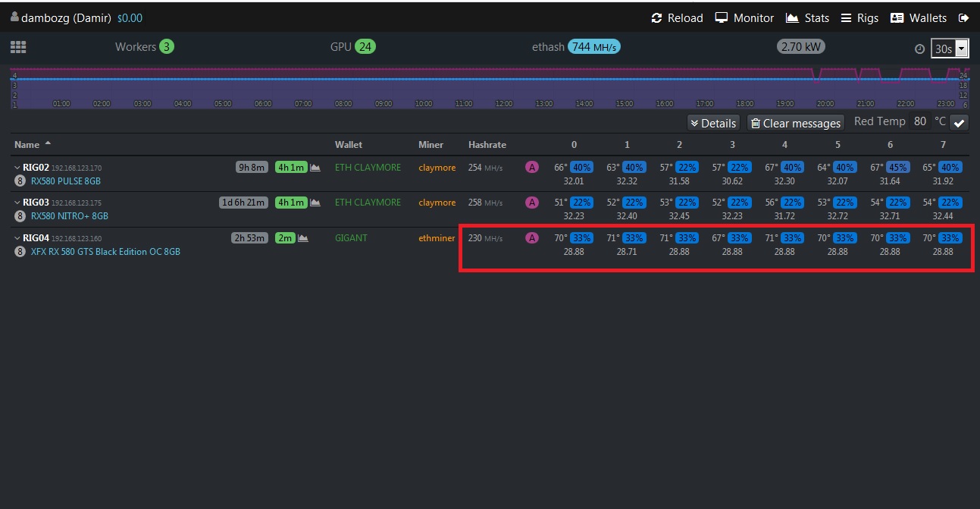980x509 pixels.
Task: Click Clear messages button
Action: 795,123
